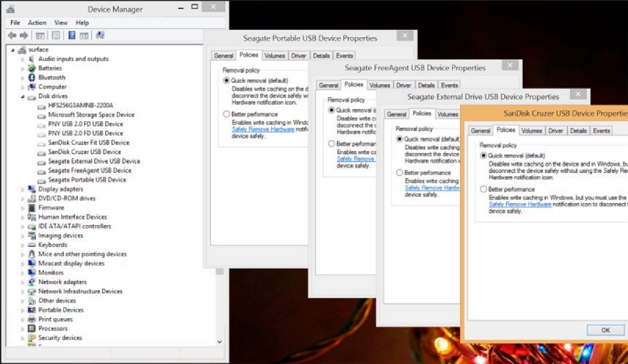Expand the Bluetooth node
This screenshot has width=628, height=364.
tap(23, 78)
